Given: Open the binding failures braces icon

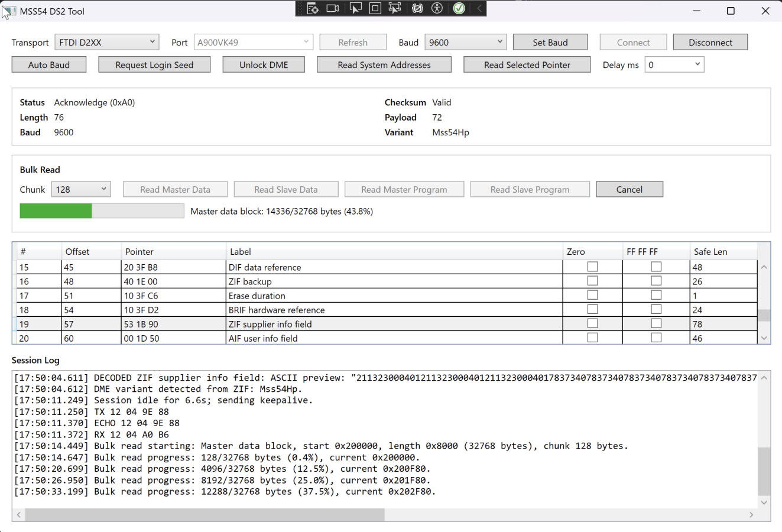Looking at the screenshot, I should click(x=417, y=8).
